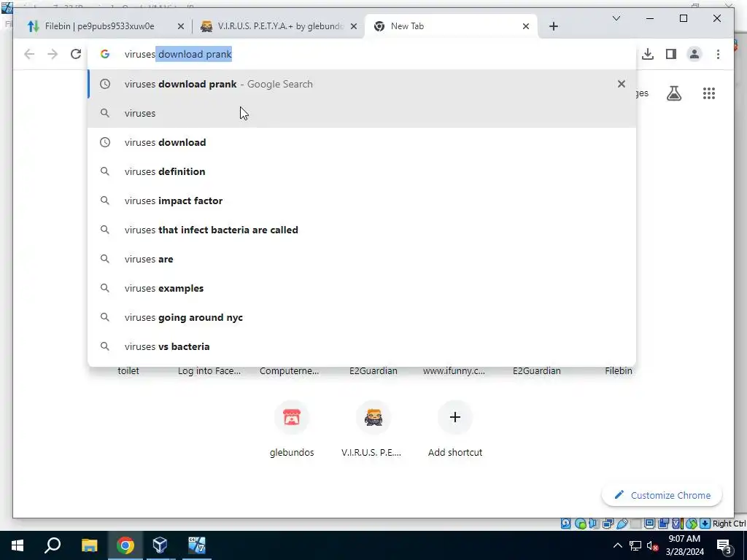Open the Computerne... shortcut
Image resolution: width=747 pixels, height=560 pixels.
[289, 370]
